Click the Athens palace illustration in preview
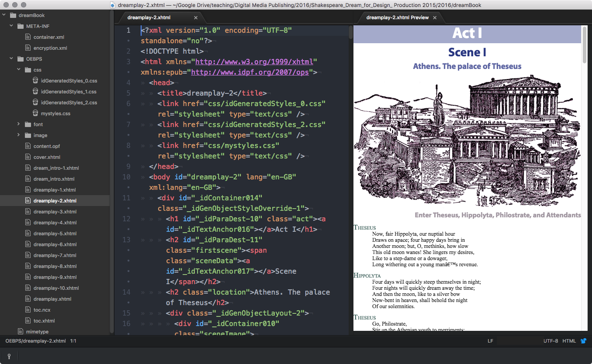 click(467, 141)
